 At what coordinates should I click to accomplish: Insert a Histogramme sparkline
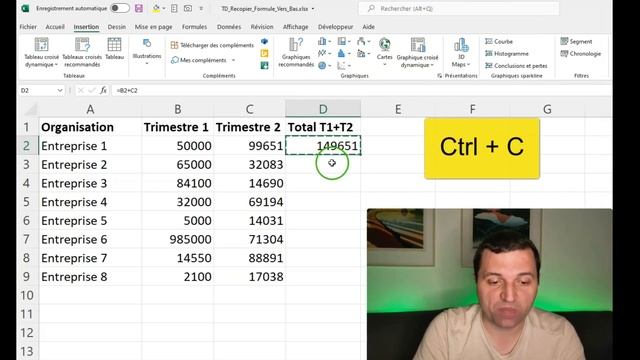tap(507, 53)
